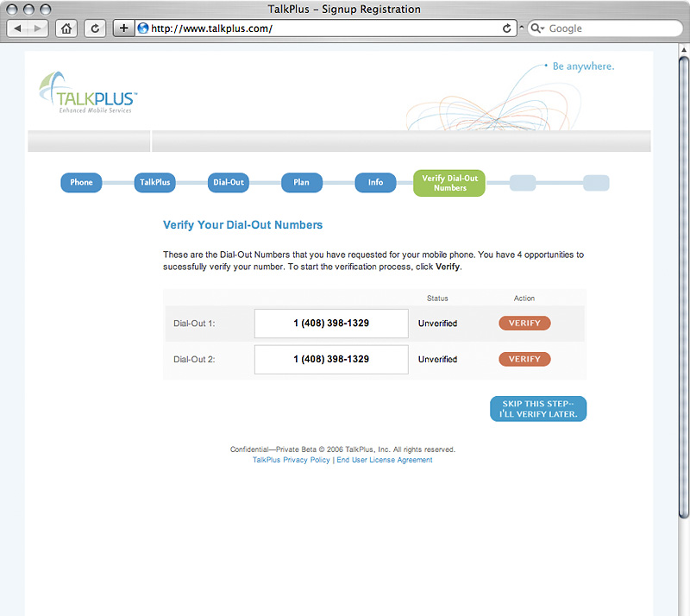The width and height of the screenshot is (690, 616).
Task: Click the Unverified status for Dial-Out 2
Action: [x=438, y=359]
